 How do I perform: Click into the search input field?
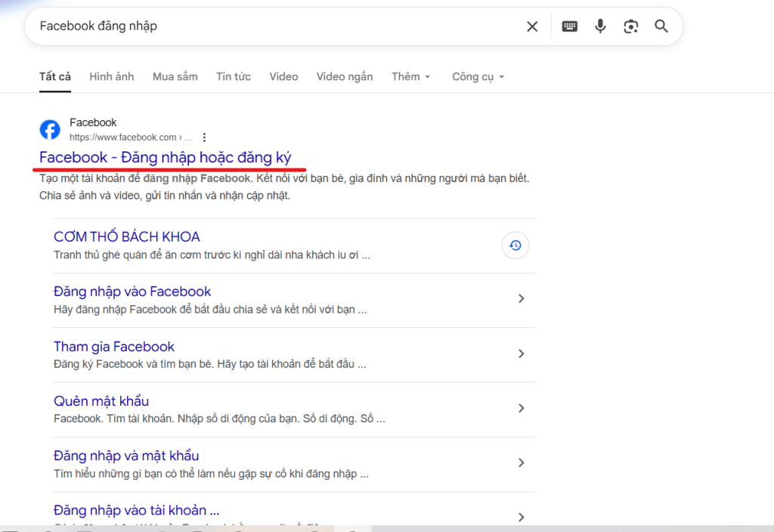point(272,26)
